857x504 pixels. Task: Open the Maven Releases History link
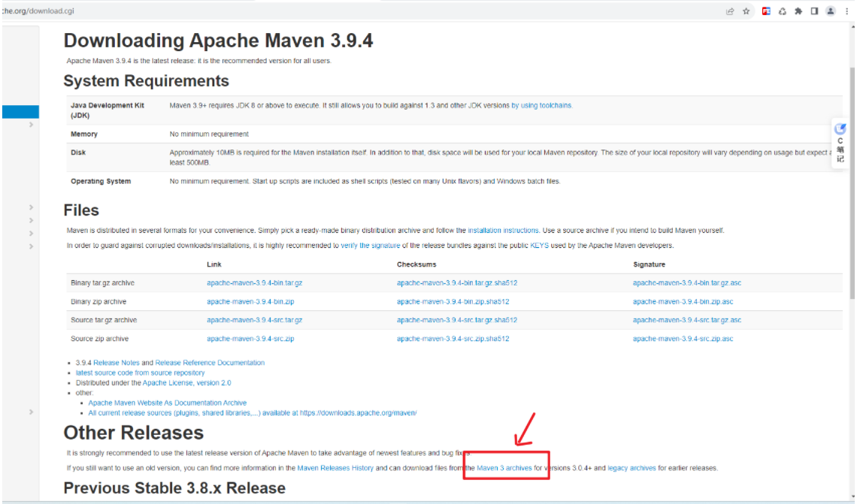click(x=335, y=468)
